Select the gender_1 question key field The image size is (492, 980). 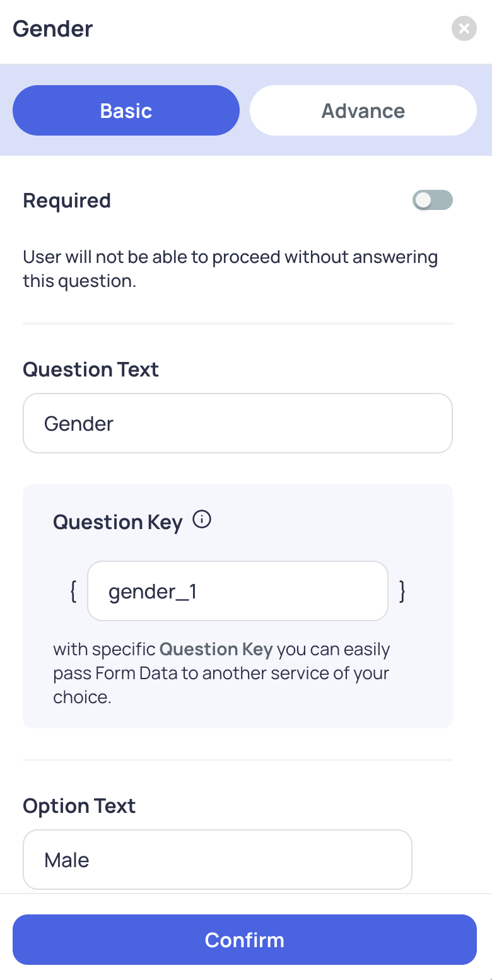(238, 591)
